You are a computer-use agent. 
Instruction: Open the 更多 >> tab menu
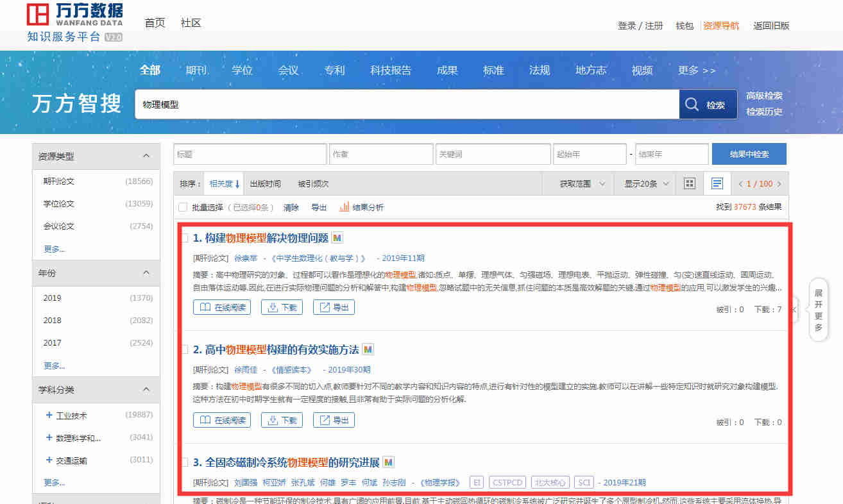[x=697, y=71]
